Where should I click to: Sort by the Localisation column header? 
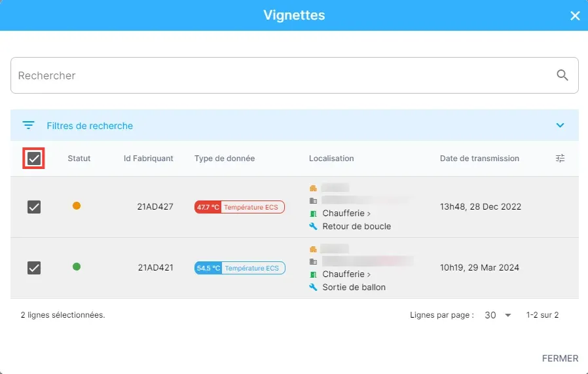(x=331, y=159)
